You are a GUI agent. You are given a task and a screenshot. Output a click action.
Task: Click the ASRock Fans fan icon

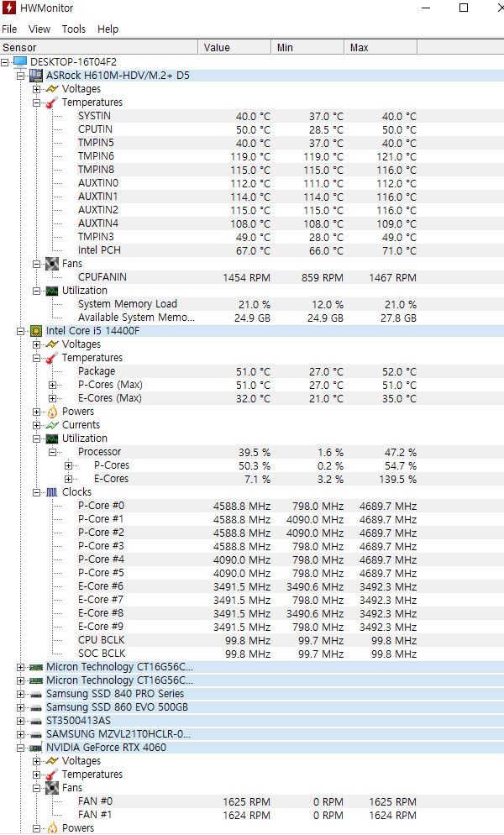click(x=52, y=264)
